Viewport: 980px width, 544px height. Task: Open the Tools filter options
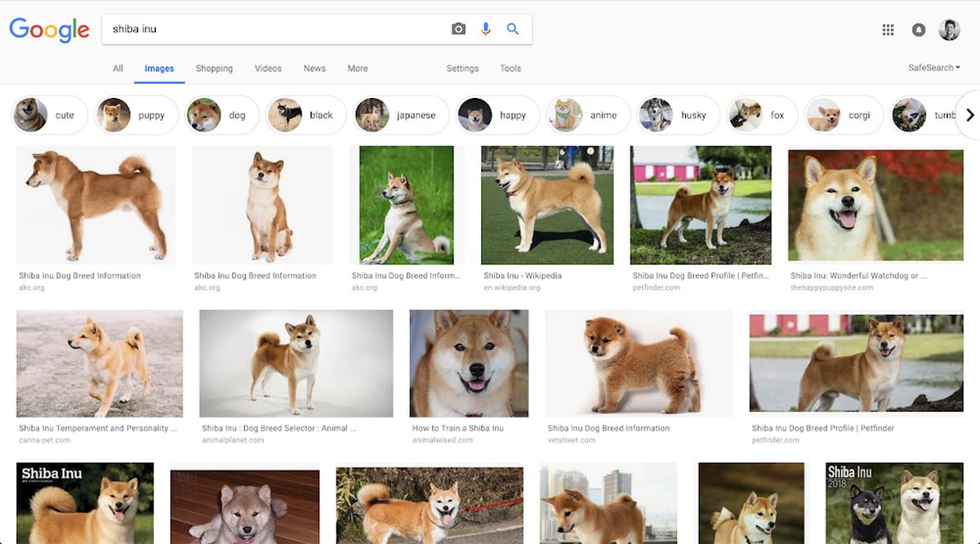click(x=510, y=69)
